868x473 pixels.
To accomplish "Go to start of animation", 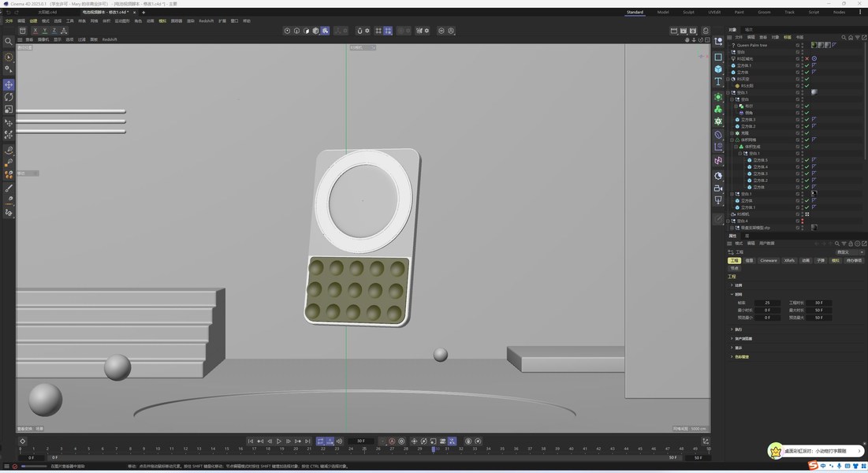I will click(250, 441).
